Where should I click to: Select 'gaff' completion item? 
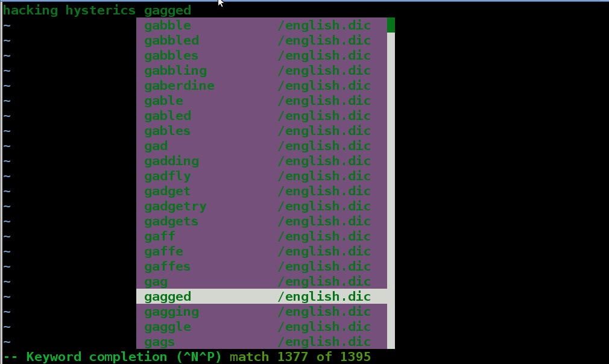[x=262, y=236]
